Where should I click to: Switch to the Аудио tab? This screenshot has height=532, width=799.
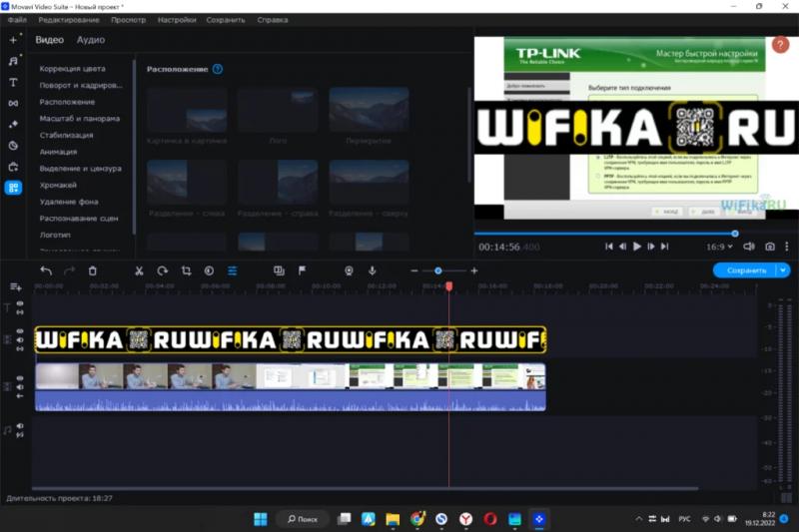91,40
